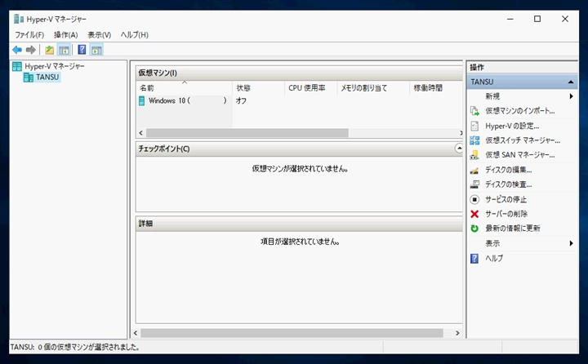Toggle the console tree pane toolbar icon

click(65, 50)
